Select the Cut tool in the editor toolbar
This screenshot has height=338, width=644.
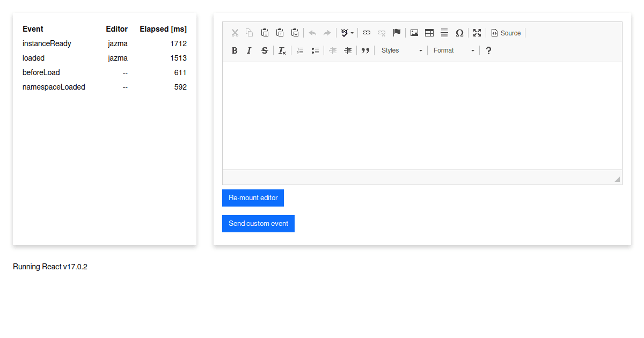click(x=235, y=32)
